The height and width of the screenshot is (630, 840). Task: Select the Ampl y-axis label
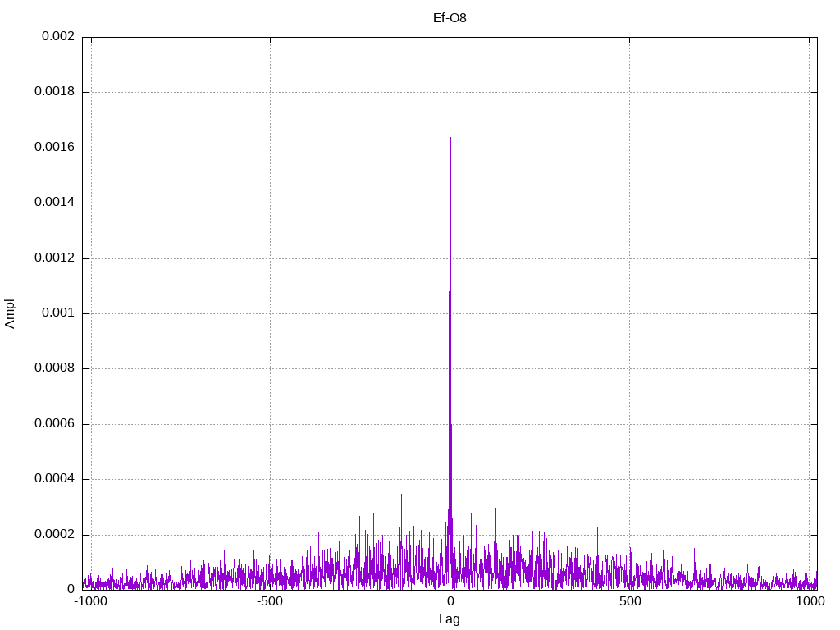pos(10,313)
